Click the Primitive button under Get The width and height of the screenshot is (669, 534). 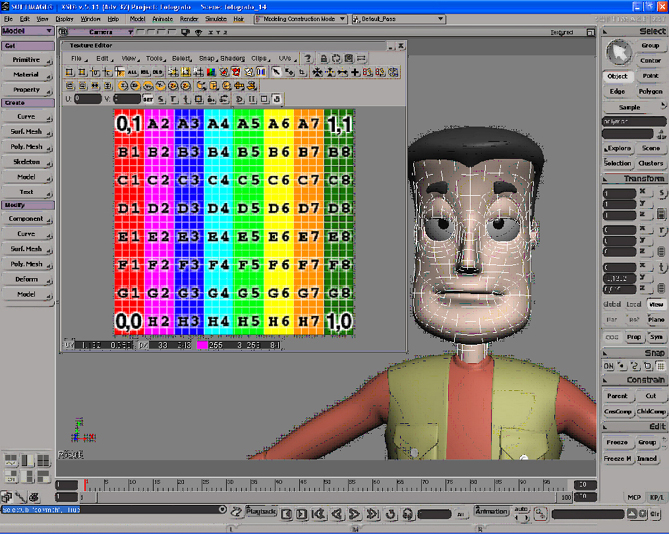[x=27, y=59]
